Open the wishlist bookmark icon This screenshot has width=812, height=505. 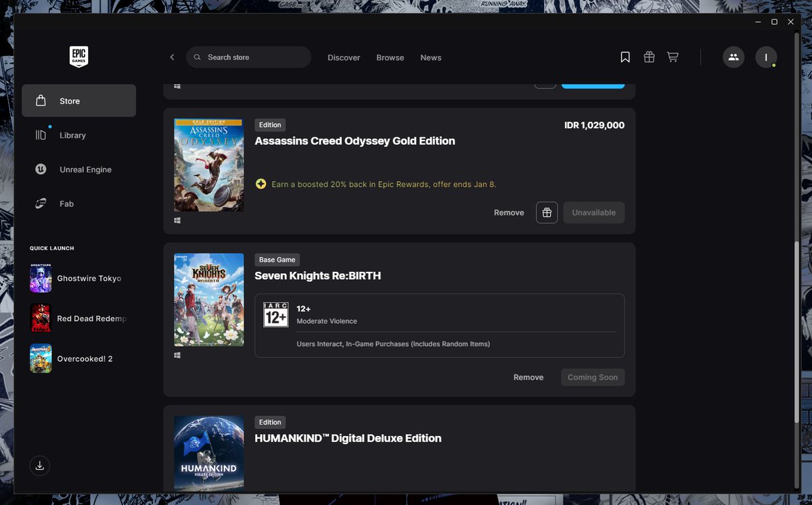625,57
